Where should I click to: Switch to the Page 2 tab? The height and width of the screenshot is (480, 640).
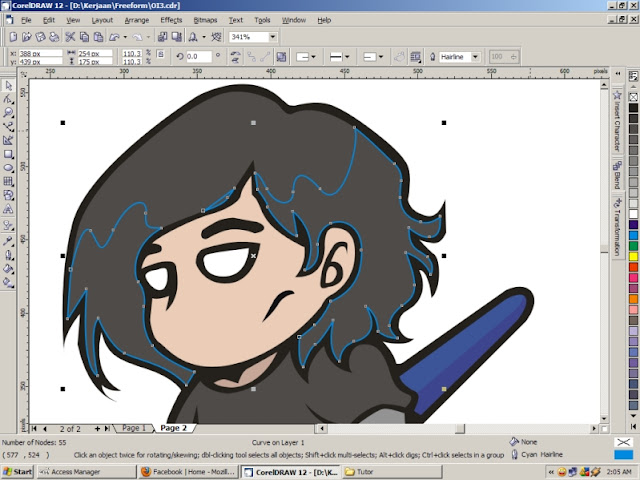pyautogui.click(x=174, y=428)
